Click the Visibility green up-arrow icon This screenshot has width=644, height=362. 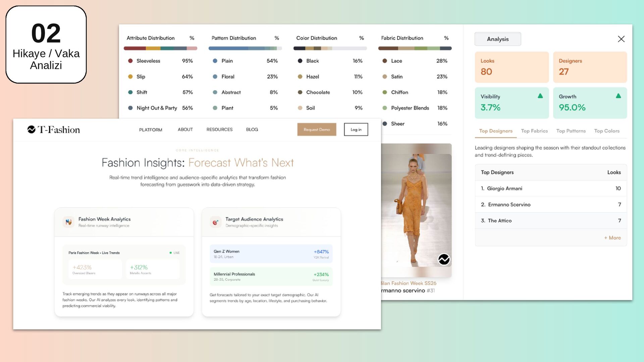pos(540,96)
